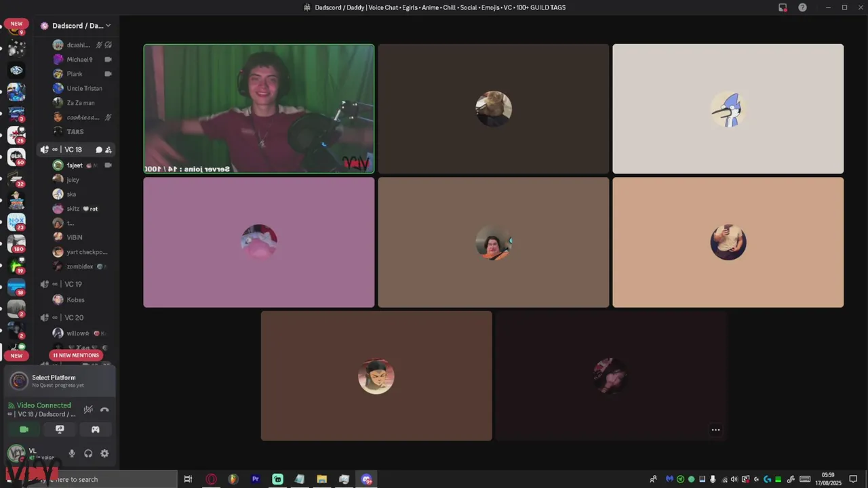Select user fajeet in VC 18
The height and width of the screenshot is (488, 868).
(x=82, y=165)
